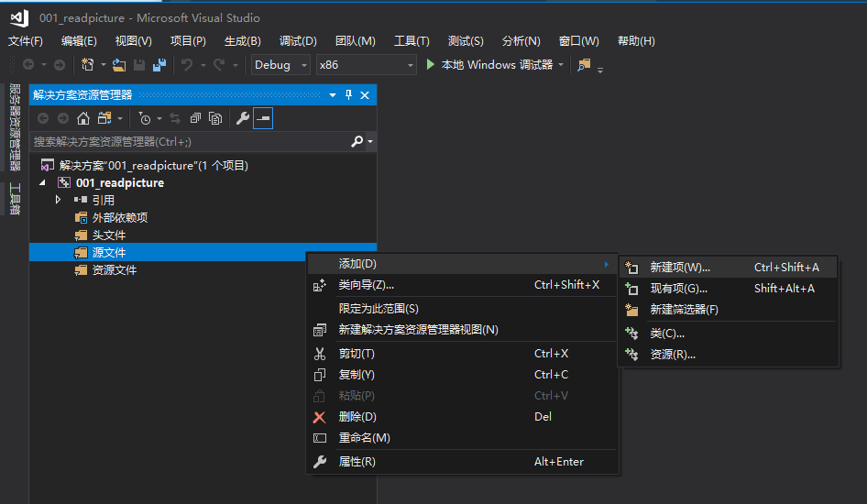Screen dimensions: 867x504
Task: Open the x86 platform dropdown
Action: click(x=366, y=65)
